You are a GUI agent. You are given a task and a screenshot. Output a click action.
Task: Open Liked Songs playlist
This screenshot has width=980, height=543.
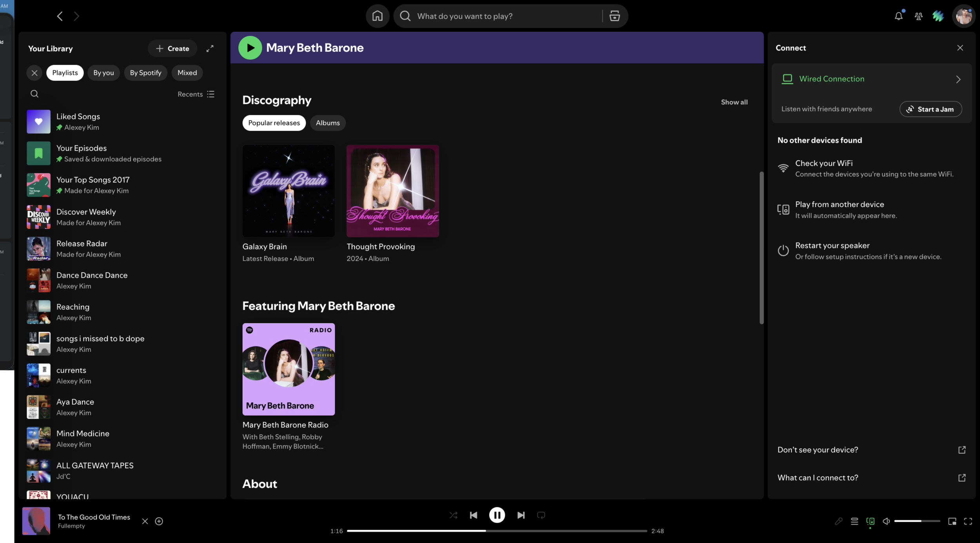pyautogui.click(x=122, y=122)
